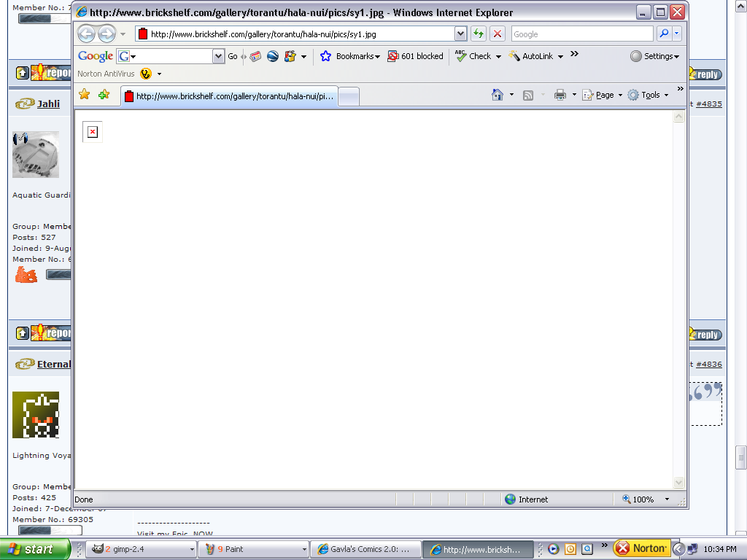The image size is (747, 560).
Task: Click the browser Forward arrow button
Action: pyautogui.click(x=107, y=34)
